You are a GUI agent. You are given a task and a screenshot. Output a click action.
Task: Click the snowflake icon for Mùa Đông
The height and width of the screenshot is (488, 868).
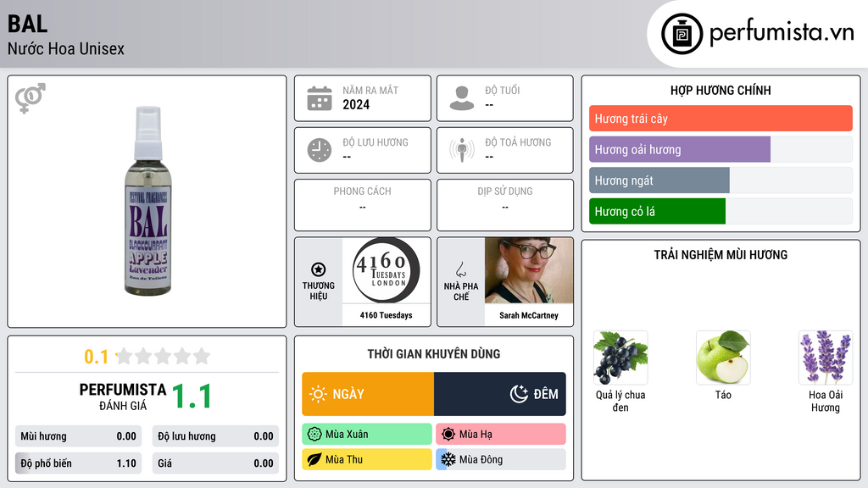pos(448,459)
